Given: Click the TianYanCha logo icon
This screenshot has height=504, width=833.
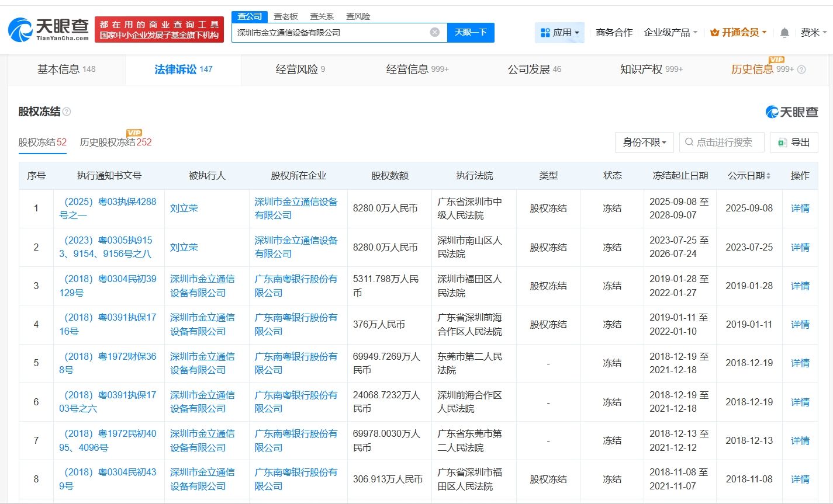Looking at the screenshot, I should (x=21, y=29).
